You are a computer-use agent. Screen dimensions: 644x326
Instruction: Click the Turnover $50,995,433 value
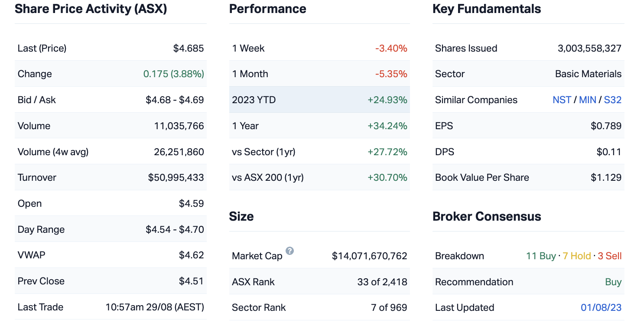176,177
